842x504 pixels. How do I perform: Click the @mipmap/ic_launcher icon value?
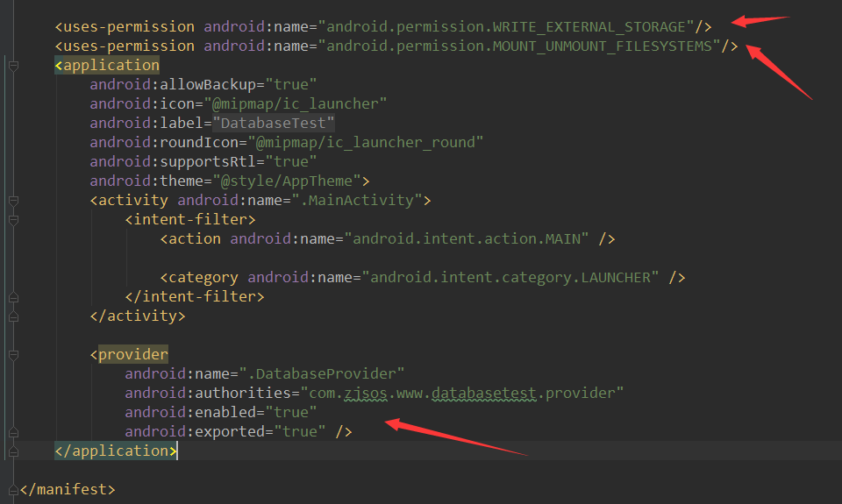[296, 104]
